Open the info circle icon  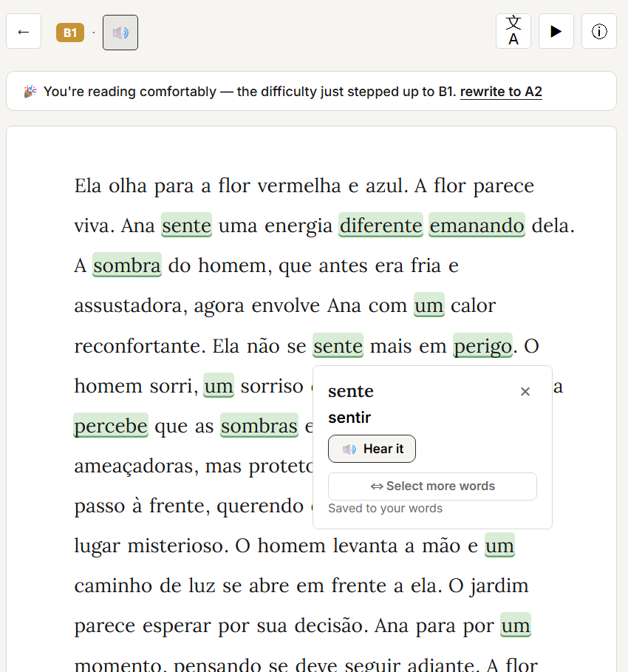pos(599,31)
